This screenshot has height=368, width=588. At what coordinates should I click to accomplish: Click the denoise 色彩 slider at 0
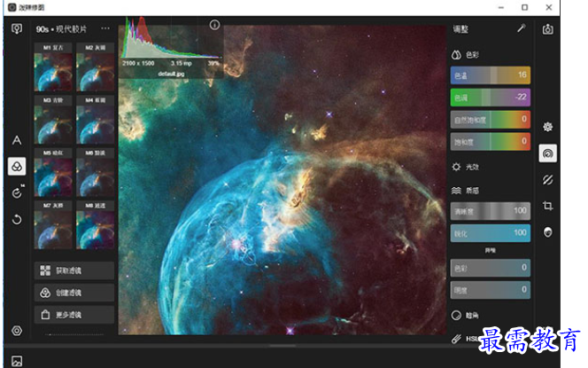pos(491,268)
